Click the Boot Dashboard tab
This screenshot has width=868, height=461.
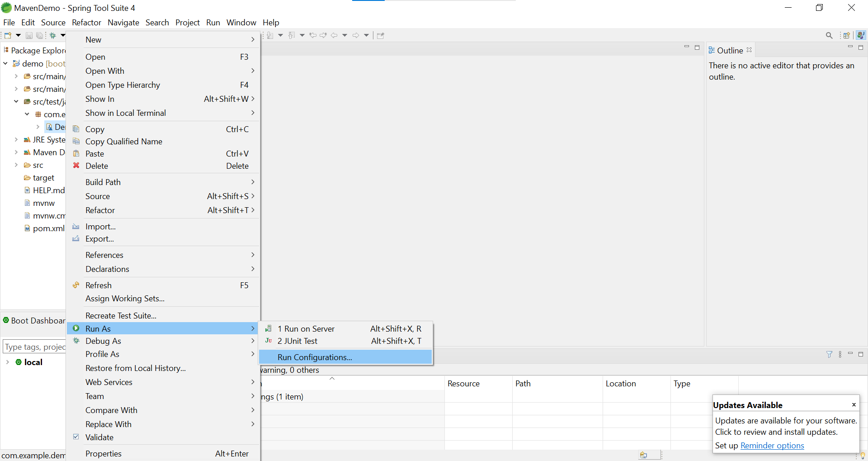click(x=34, y=321)
